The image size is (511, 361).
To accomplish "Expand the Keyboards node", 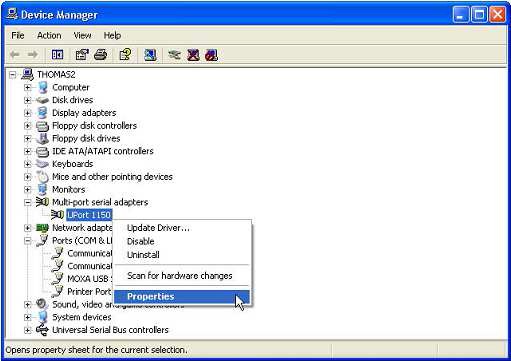I will click(28, 164).
